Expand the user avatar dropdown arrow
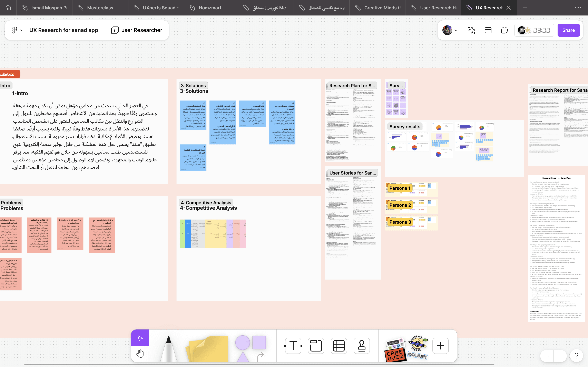588x367 pixels. click(x=456, y=30)
